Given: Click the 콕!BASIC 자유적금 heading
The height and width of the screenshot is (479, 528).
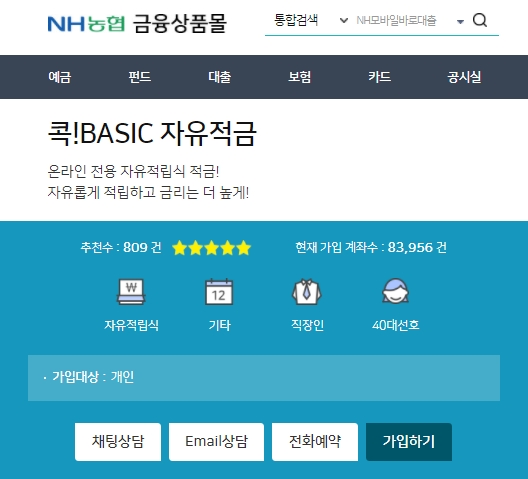Looking at the screenshot, I should click(x=152, y=134).
